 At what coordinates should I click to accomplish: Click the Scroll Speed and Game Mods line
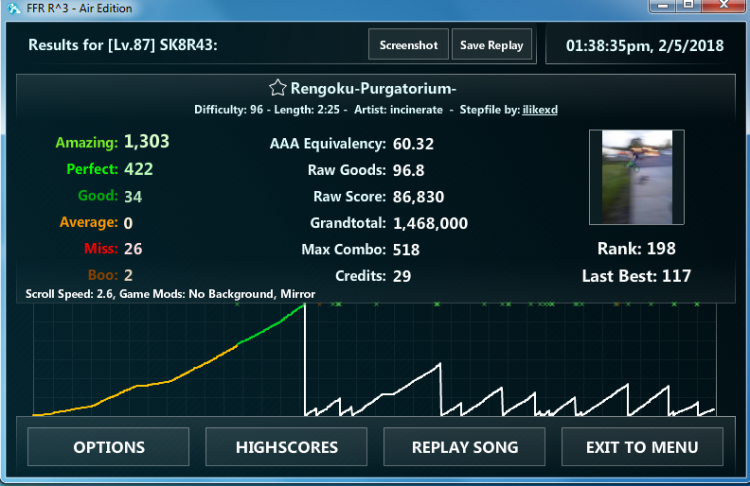(170, 294)
